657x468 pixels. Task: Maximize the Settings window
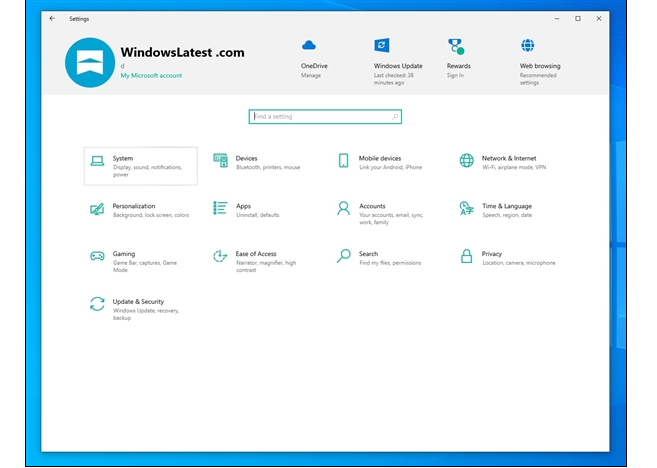[x=578, y=18]
